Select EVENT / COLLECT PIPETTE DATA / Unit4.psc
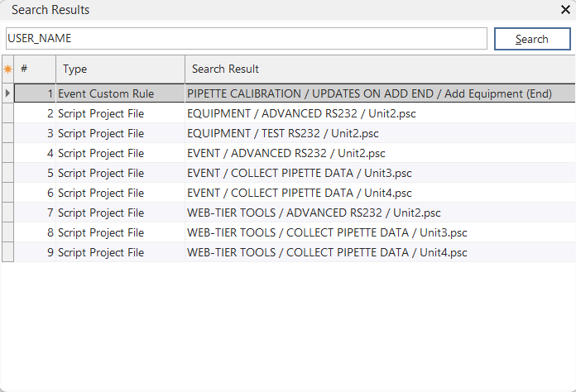This screenshot has width=576, height=392. coord(299,193)
